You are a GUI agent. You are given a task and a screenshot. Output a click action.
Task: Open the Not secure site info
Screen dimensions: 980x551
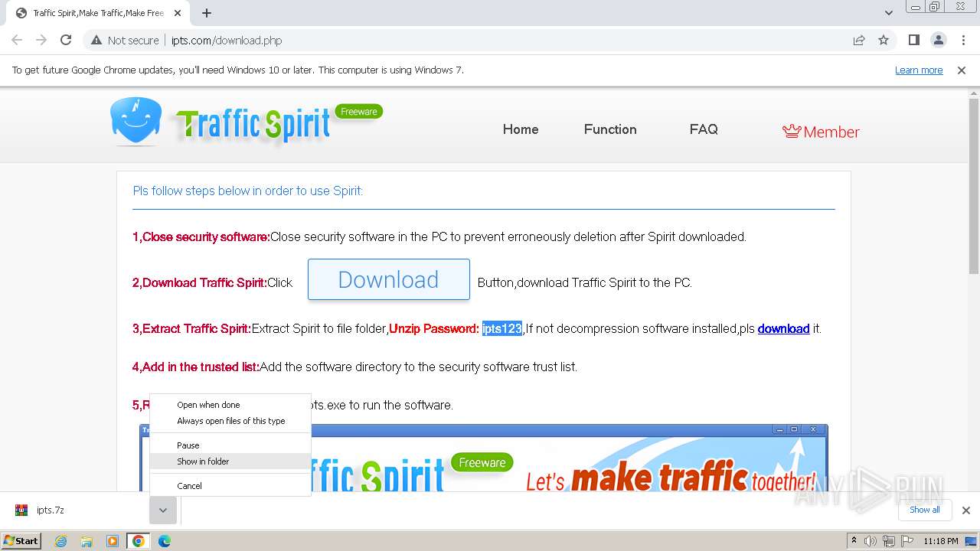(125, 41)
